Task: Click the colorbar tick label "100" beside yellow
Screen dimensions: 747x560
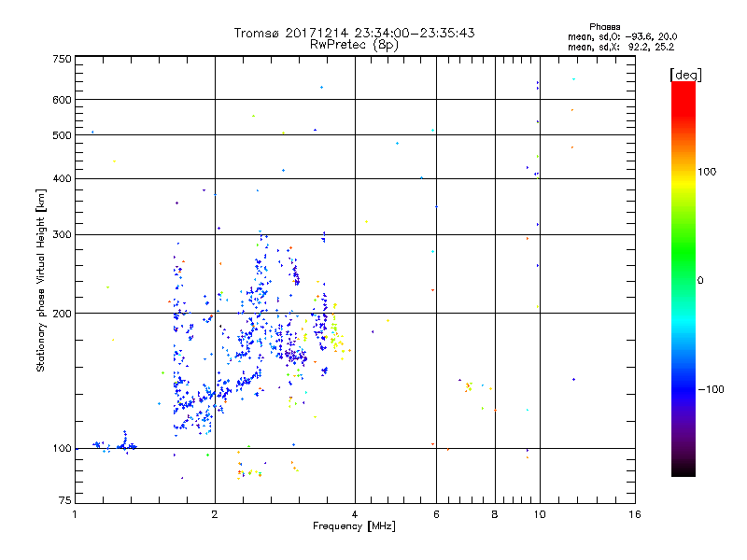Action: (707, 172)
